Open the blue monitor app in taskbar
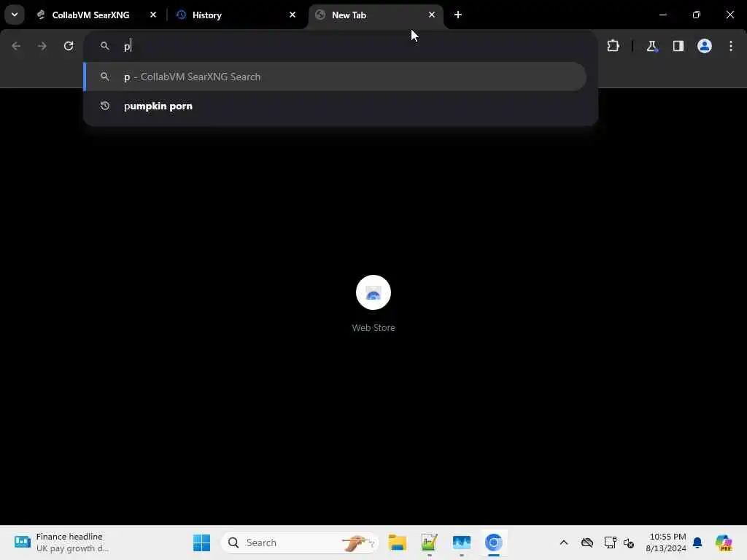 click(x=461, y=542)
